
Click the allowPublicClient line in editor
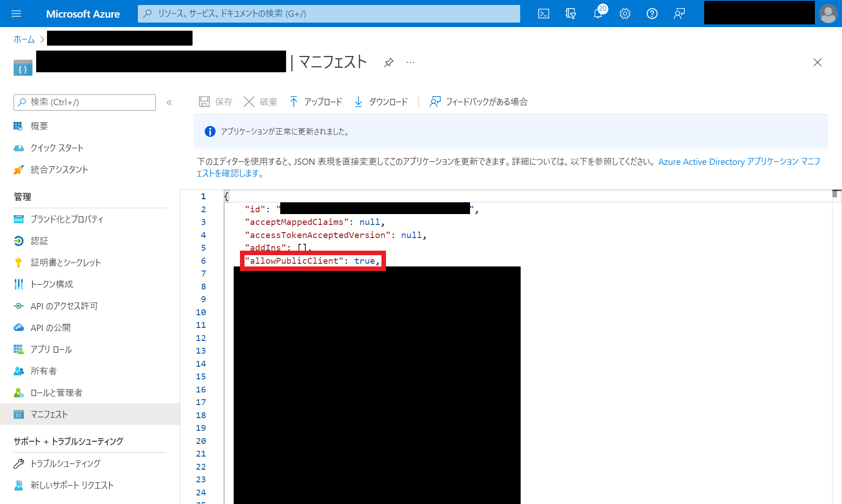point(312,261)
